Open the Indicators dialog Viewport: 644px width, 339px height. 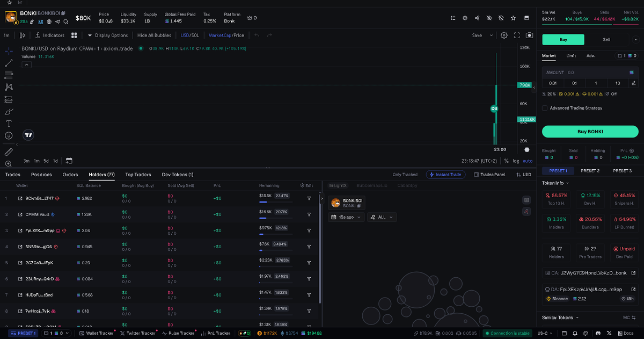tap(49, 35)
